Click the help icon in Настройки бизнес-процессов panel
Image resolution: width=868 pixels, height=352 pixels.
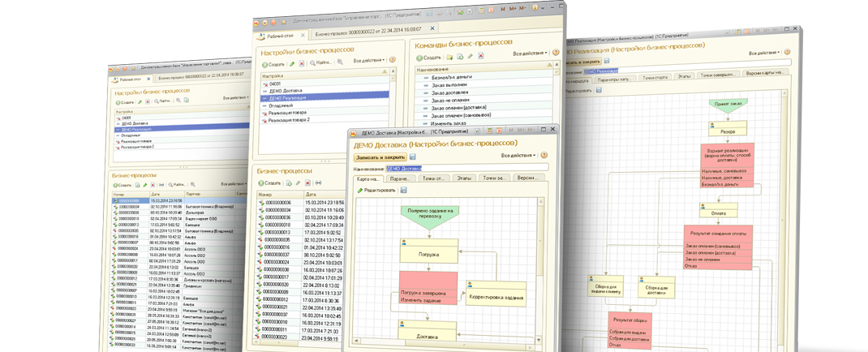[393, 59]
